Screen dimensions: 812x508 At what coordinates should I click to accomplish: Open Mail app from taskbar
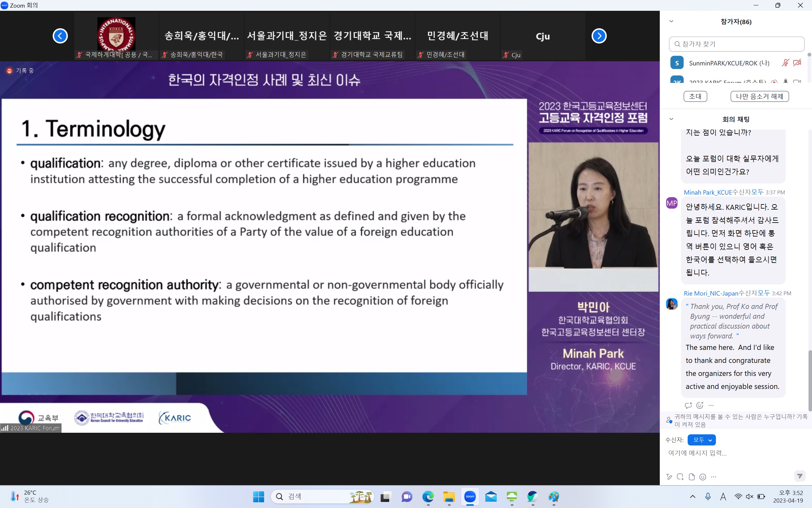(x=491, y=497)
